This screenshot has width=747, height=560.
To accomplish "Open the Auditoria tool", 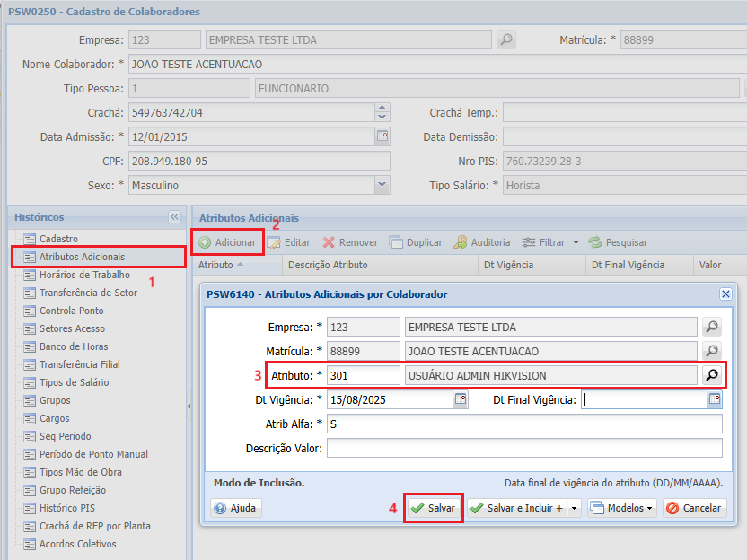I will click(x=481, y=242).
